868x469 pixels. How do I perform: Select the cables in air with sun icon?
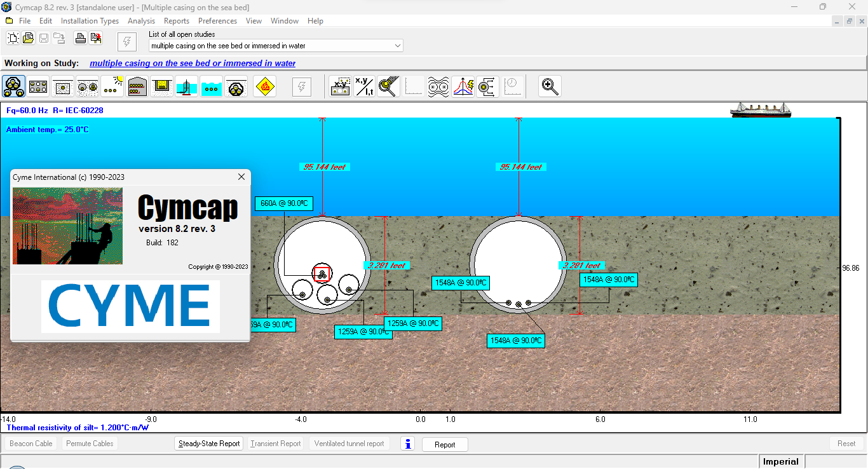click(x=112, y=86)
